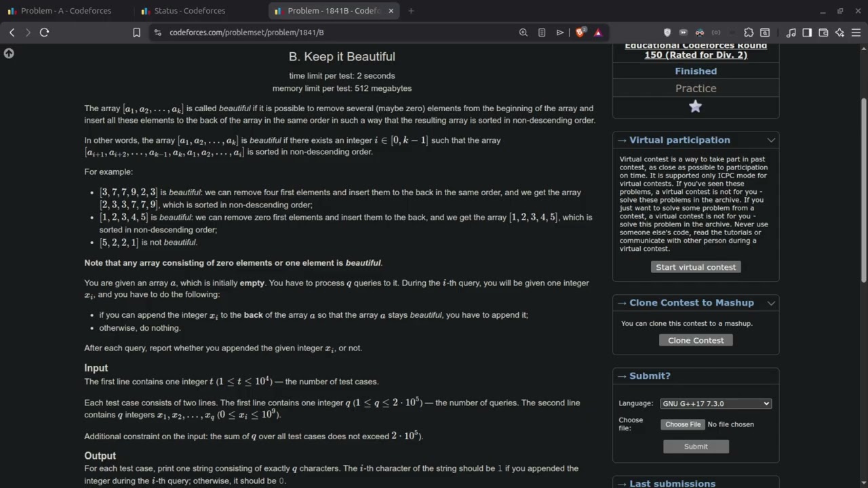Close the Problem - 1841B tab

pyautogui.click(x=391, y=11)
